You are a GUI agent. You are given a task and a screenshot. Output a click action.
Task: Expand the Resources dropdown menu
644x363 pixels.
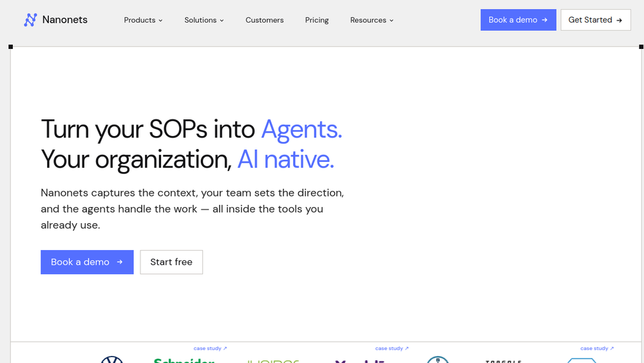click(372, 20)
